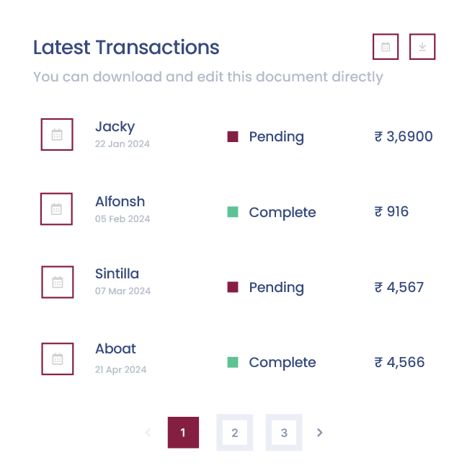Click the calendar icon beside Aboat

point(57,358)
